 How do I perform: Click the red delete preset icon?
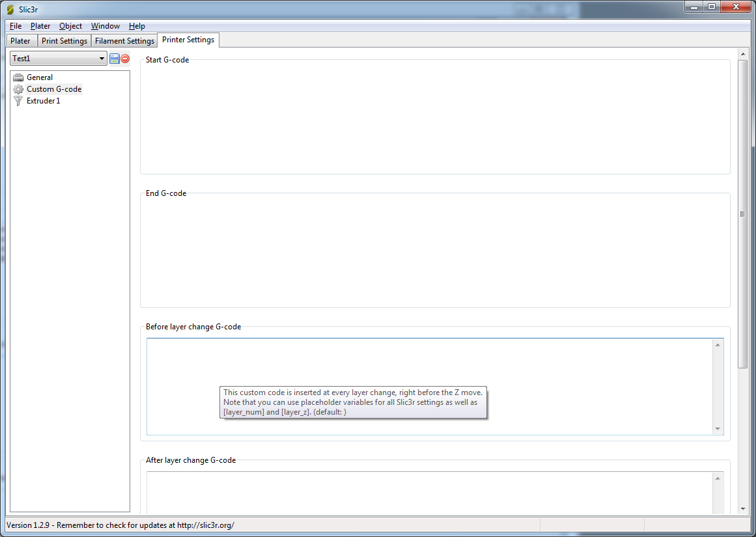tap(125, 59)
